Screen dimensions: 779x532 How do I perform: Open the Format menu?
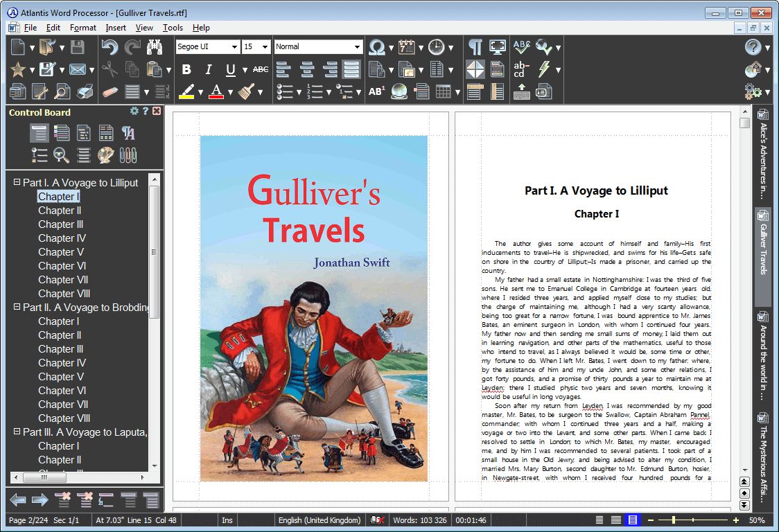pyautogui.click(x=83, y=28)
